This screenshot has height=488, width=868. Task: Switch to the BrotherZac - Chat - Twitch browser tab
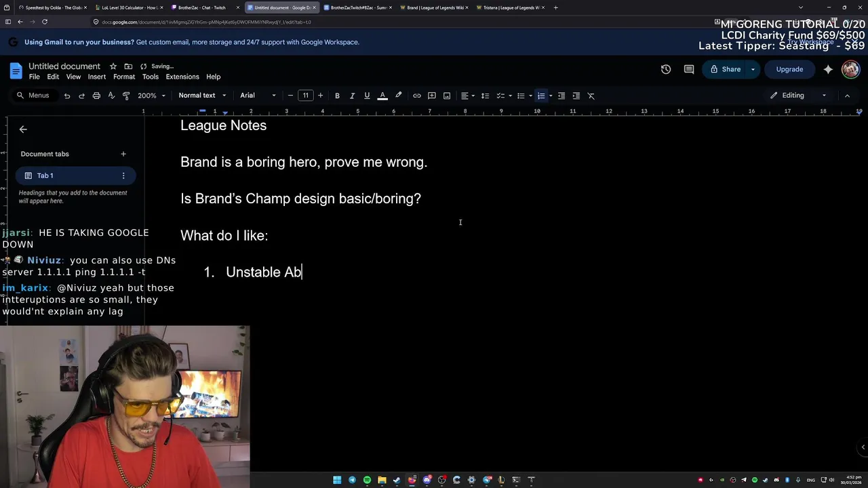(205, 7)
